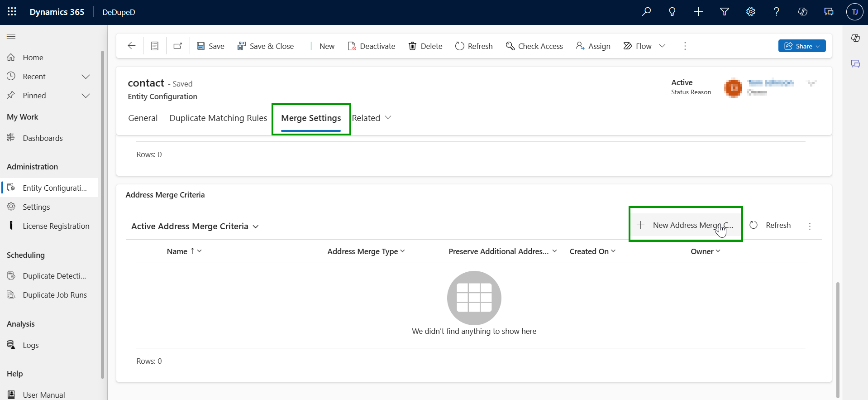Click New Address Merge Criteria button
The height and width of the screenshot is (400, 868).
click(x=685, y=225)
